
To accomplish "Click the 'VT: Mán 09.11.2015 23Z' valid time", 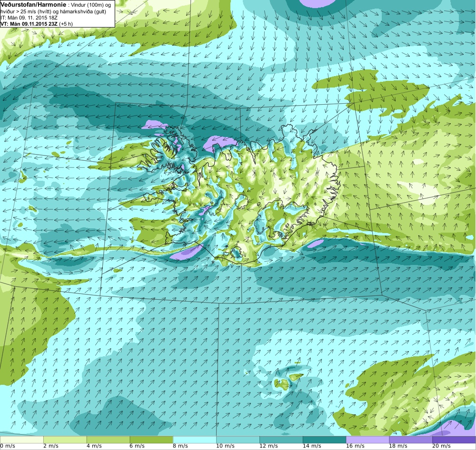I will click(x=29, y=24).
